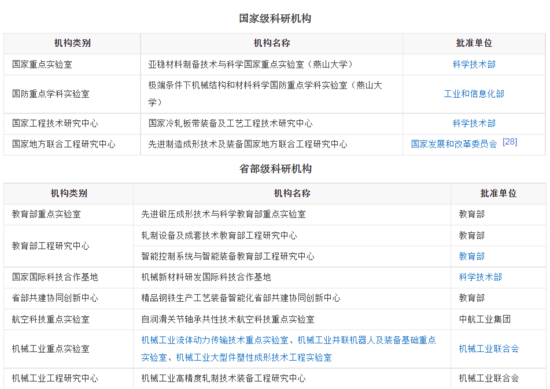
Task: Select 轧制设备及成套技术教育部工程研究中心 cell
Action: (x=292, y=235)
